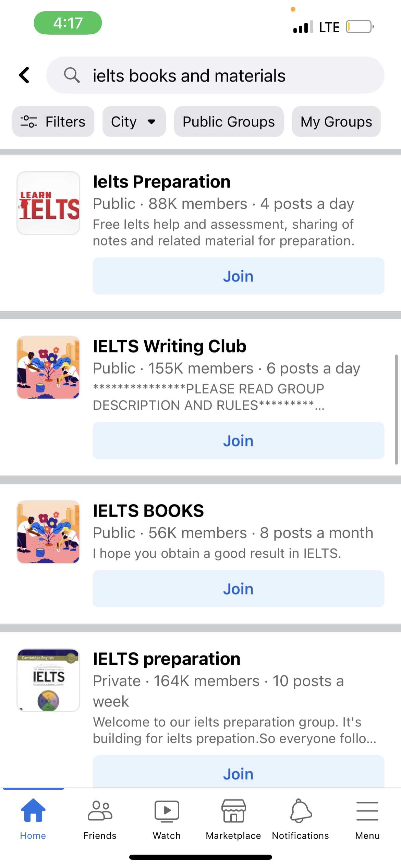This screenshot has height=868, width=401.
Task: Toggle the My Groups filter chip
Action: point(336,121)
